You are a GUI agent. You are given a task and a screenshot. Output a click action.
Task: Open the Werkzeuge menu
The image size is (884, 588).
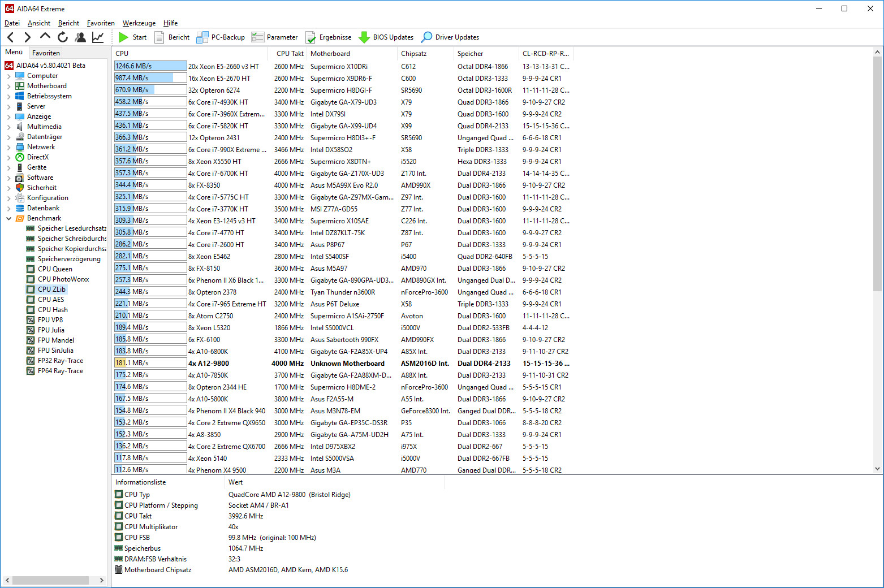point(139,23)
